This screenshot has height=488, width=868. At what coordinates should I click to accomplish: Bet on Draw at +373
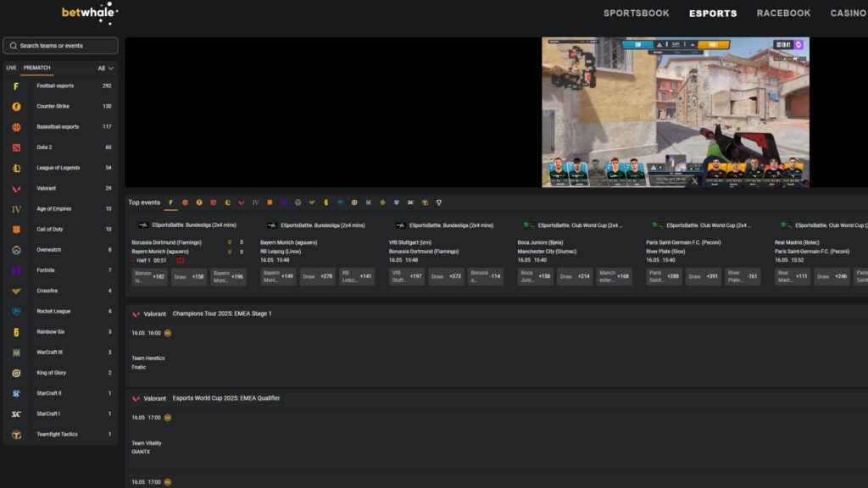(x=446, y=277)
